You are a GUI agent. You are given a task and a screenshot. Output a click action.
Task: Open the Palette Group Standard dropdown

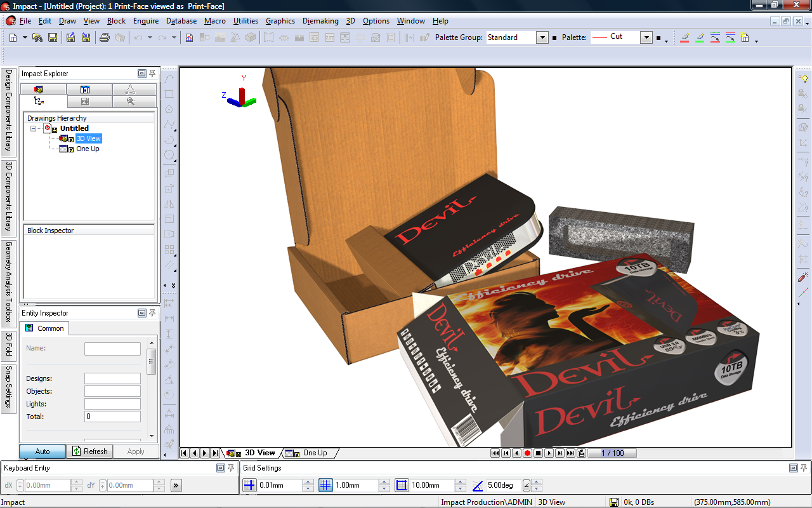click(542, 37)
